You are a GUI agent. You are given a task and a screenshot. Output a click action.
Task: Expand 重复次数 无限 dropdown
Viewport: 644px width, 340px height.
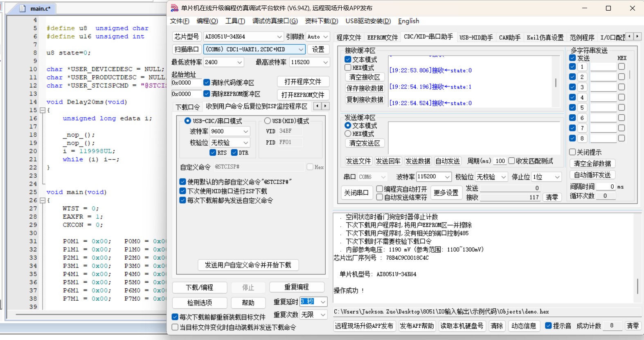tap(323, 315)
